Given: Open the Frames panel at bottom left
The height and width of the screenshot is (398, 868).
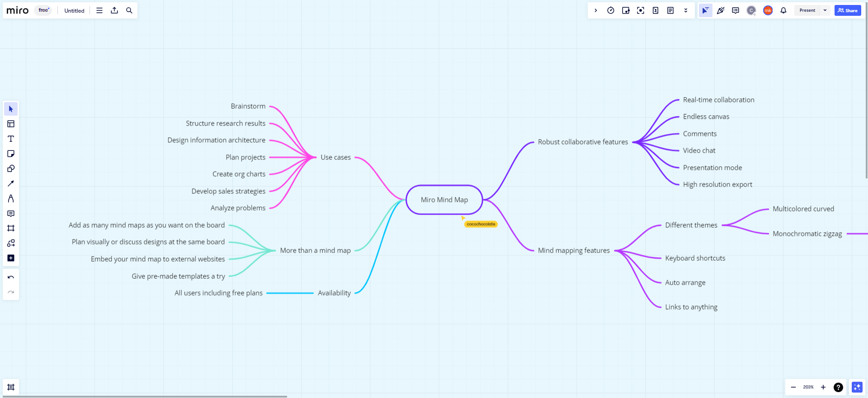Looking at the screenshot, I should [x=11, y=387].
